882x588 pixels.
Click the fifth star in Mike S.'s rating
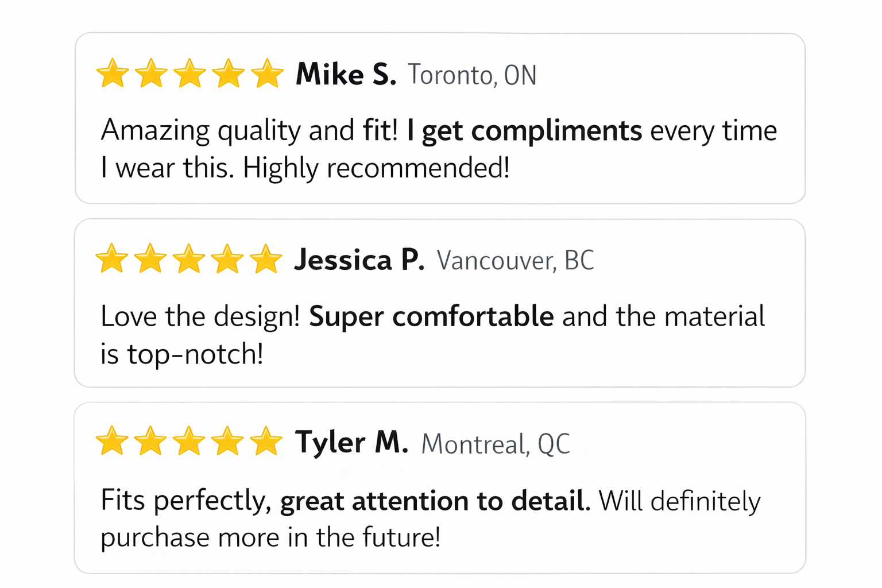click(x=267, y=74)
